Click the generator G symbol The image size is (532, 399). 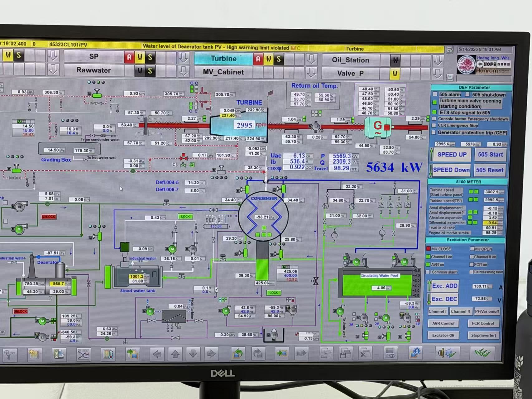point(378,127)
